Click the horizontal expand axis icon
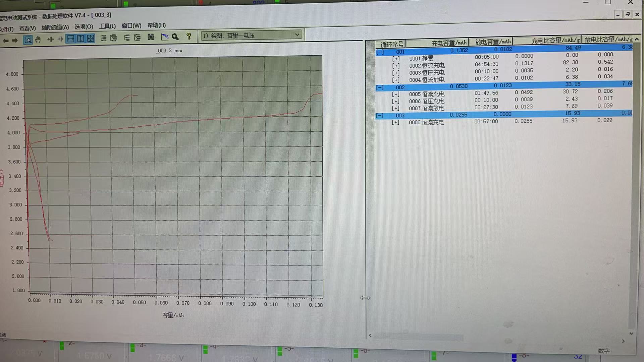Image resolution: width=644 pixels, height=362 pixels. pos(50,39)
